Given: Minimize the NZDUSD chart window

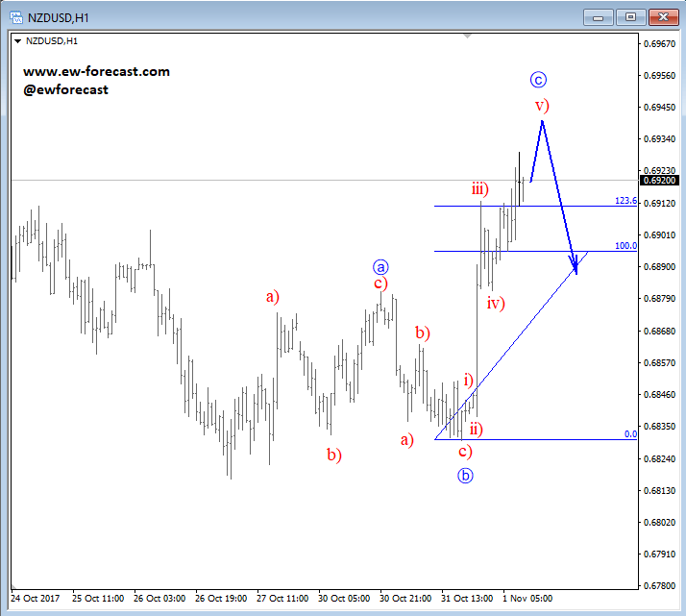Looking at the screenshot, I should (x=601, y=16).
